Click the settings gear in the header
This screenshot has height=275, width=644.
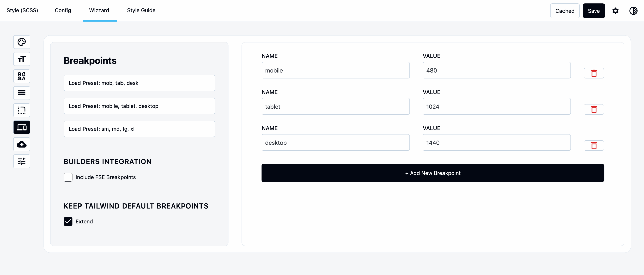[616, 11]
